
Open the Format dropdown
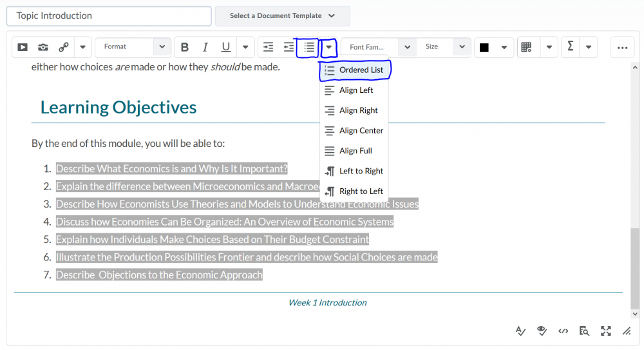(x=133, y=47)
